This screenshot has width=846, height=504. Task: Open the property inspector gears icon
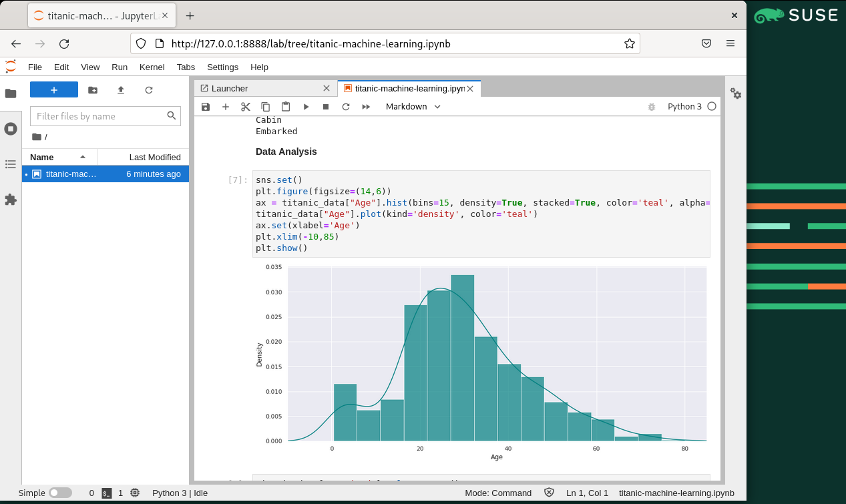click(x=736, y=93)
